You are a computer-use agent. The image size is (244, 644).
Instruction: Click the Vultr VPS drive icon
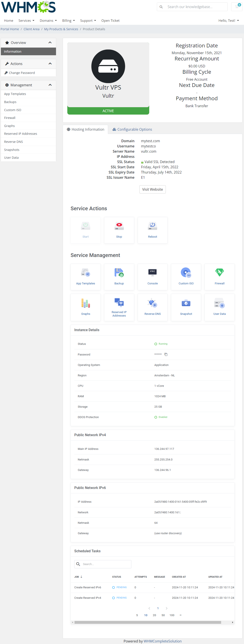tap(108, 66)
